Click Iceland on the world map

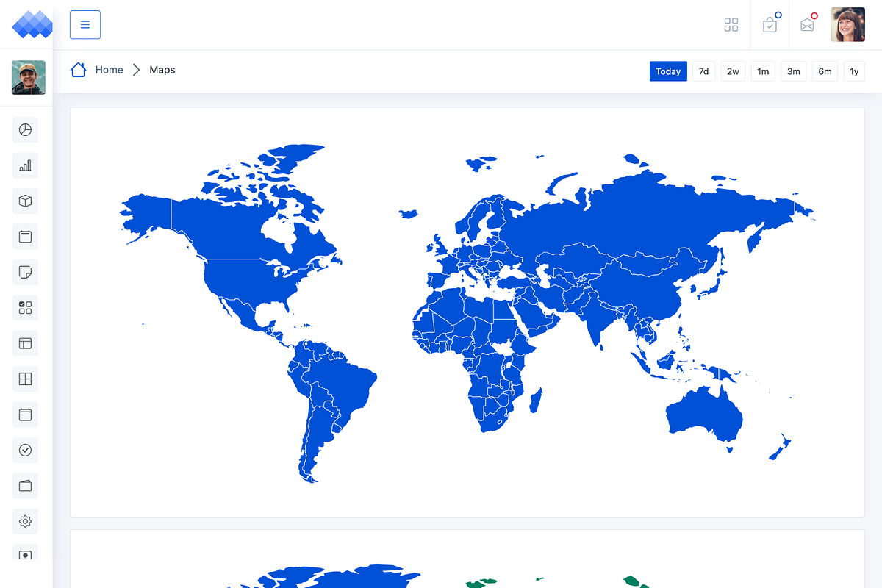tap(409, 214)
